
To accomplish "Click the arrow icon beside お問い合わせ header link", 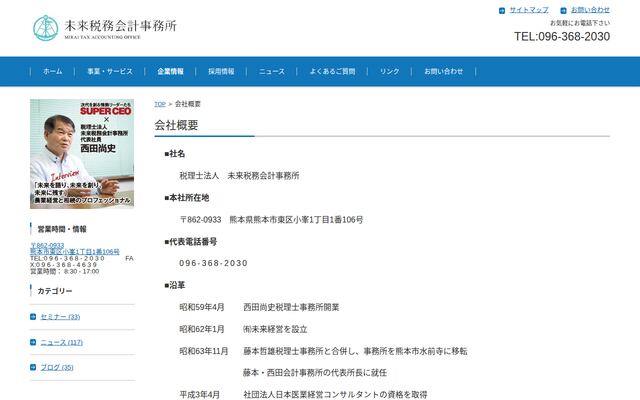I will 563,11.
